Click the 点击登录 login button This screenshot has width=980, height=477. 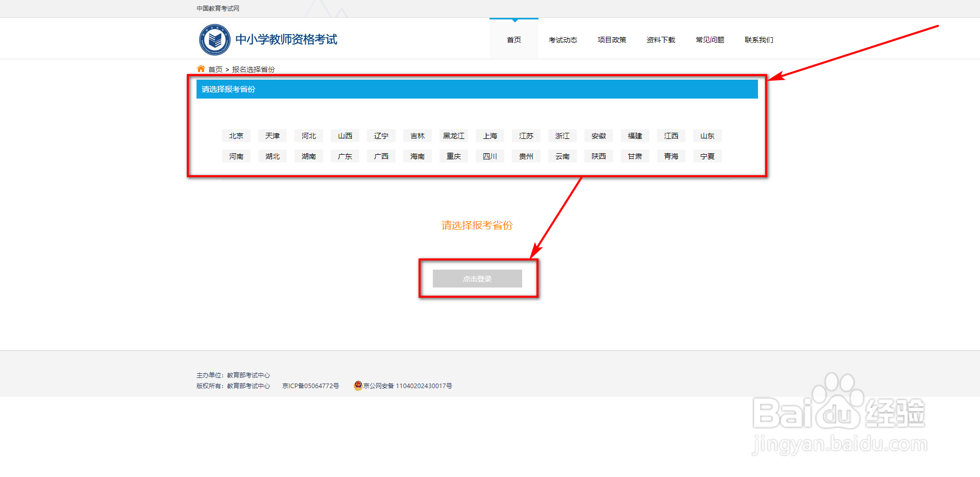click(x=477, y=278)
